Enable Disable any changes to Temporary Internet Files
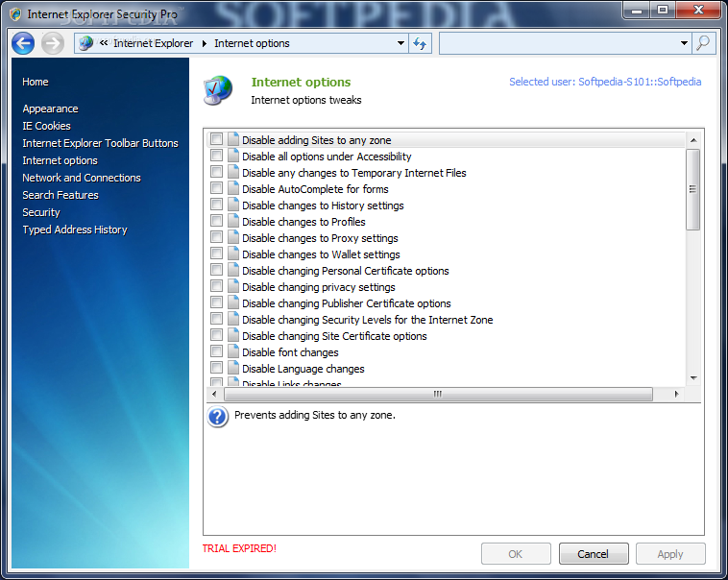 (216, 171)
